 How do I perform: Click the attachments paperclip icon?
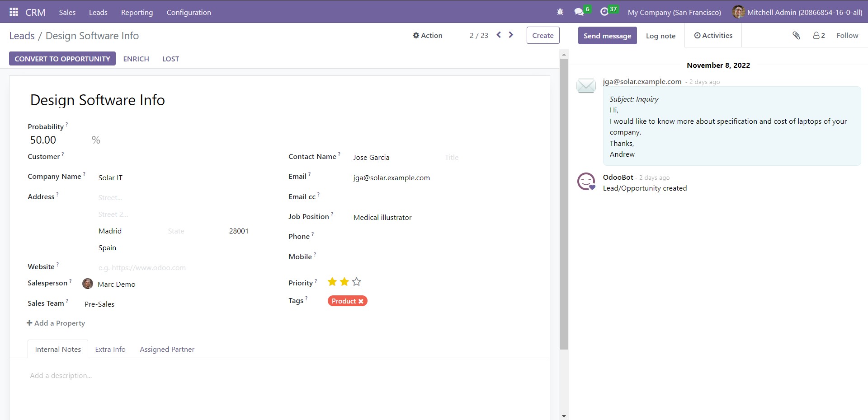point(797,35)
